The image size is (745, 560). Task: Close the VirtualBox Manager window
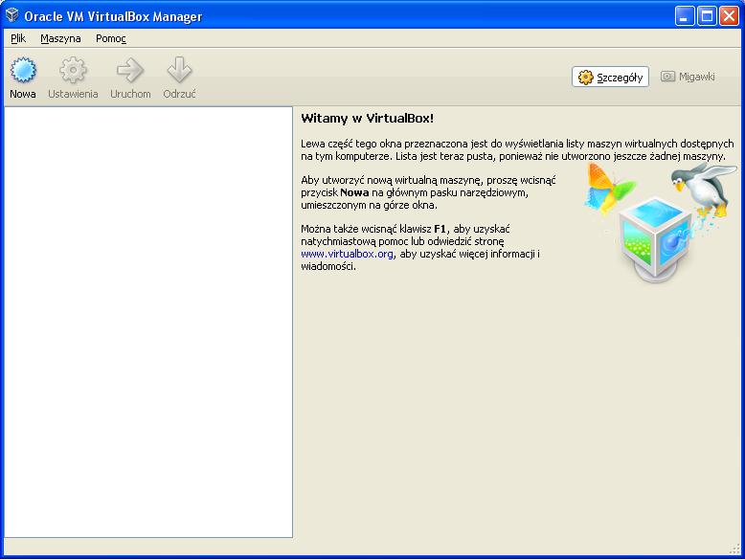(729, 16)
